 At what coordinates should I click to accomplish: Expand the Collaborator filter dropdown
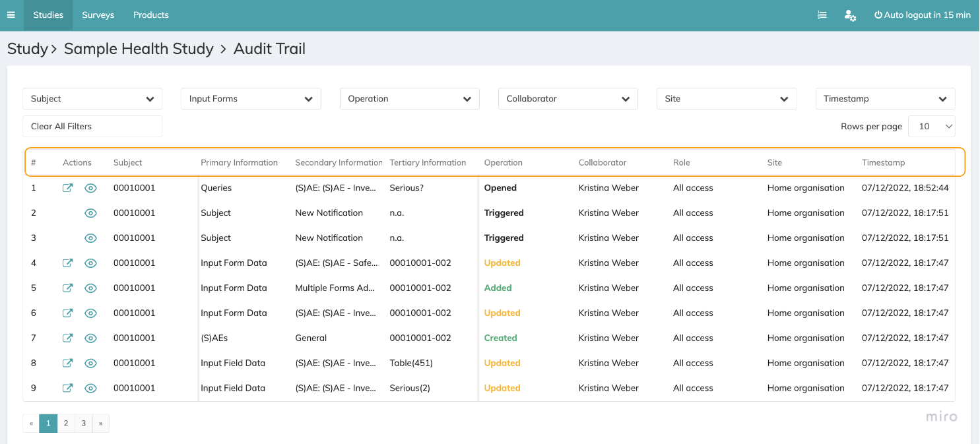(568, 99)
